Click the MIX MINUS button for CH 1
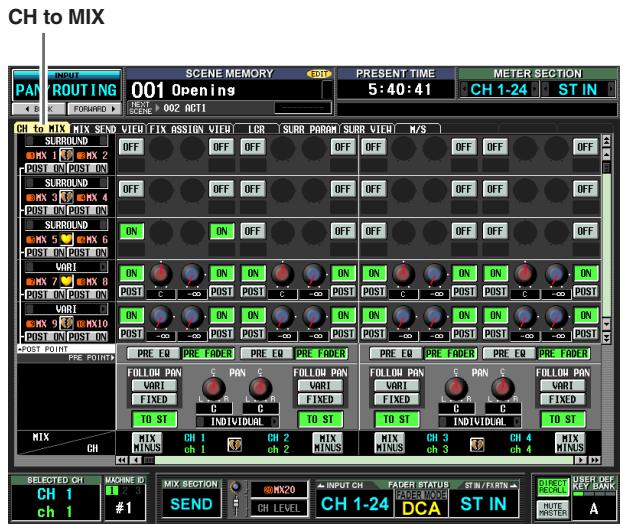623x524 pixels. pyautogui.click(x=147, y=443)
